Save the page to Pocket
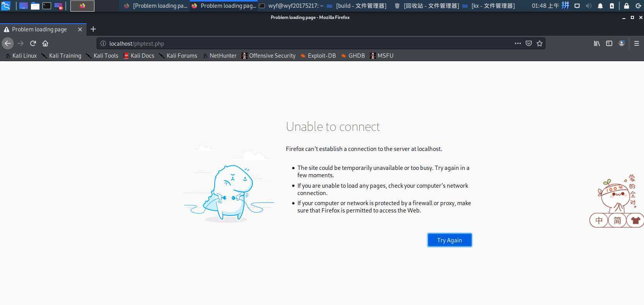 point(528,43)
